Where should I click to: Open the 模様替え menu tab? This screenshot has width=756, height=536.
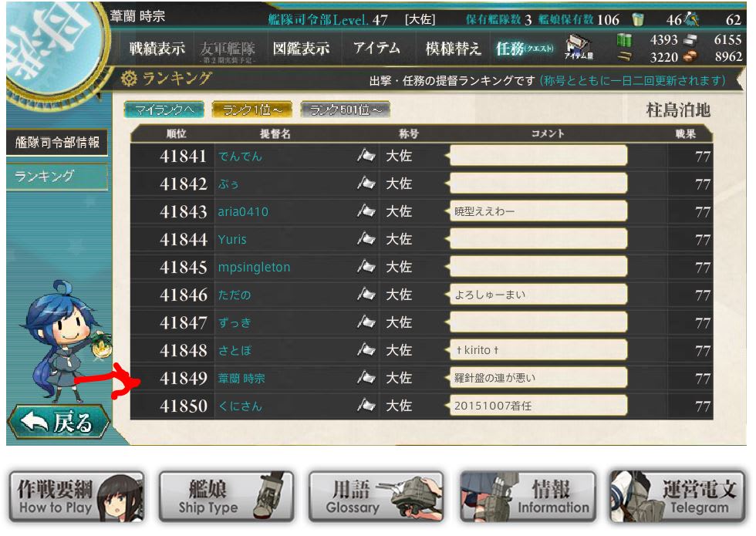click(x=454, y=48)
